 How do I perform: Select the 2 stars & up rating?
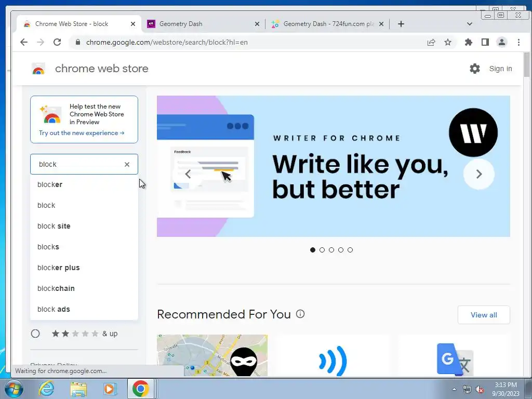[x=35, y=334]
